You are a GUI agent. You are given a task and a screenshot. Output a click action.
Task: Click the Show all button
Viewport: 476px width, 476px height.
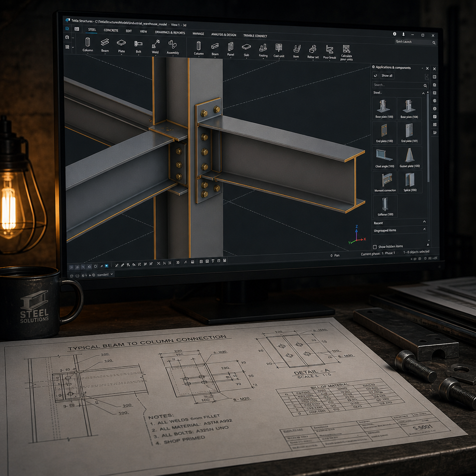(387, 76)
